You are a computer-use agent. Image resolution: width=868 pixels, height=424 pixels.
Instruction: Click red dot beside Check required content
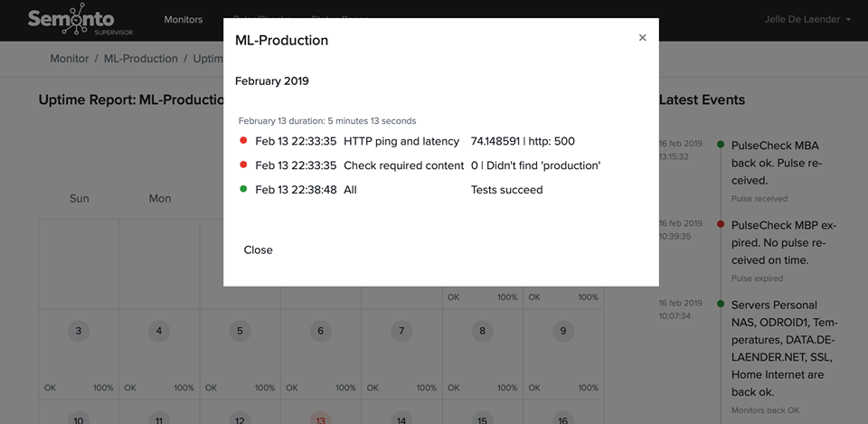243,165
